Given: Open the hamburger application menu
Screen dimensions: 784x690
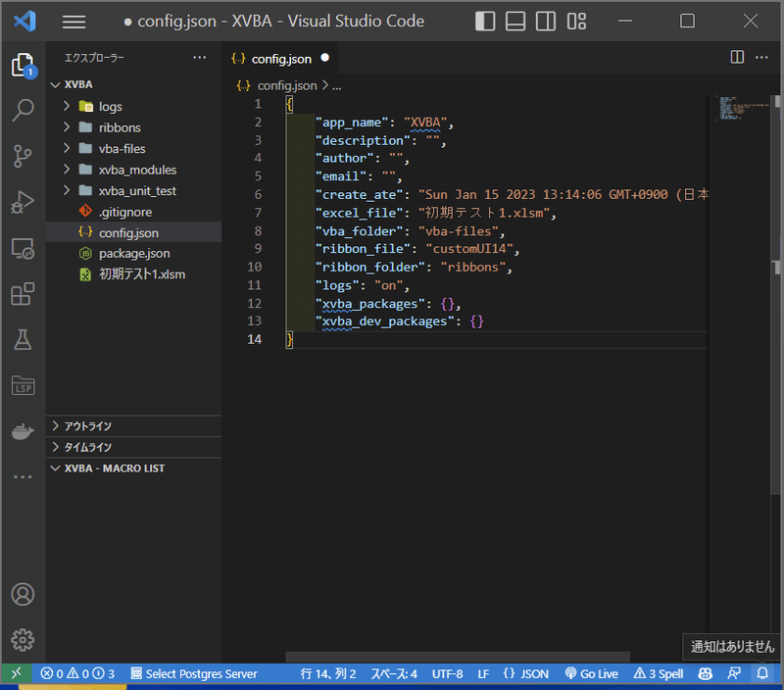Looking at the screenshot, I should tap(73, 22).
